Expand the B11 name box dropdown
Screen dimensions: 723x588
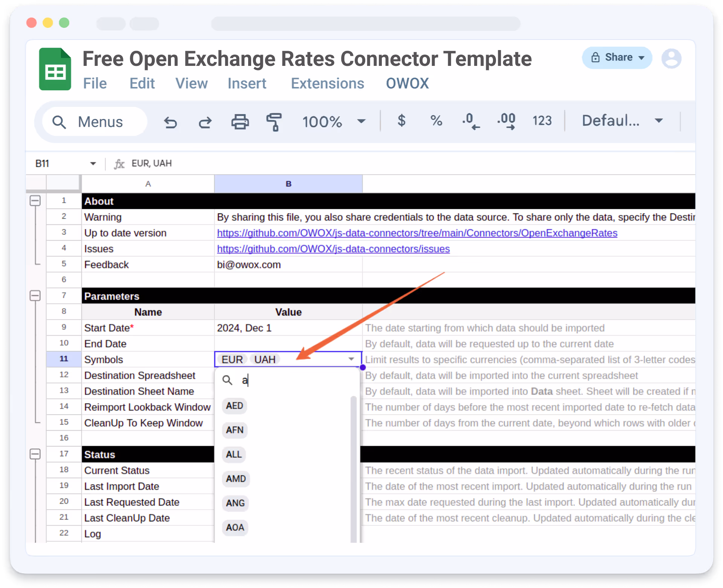coord(93,163)
